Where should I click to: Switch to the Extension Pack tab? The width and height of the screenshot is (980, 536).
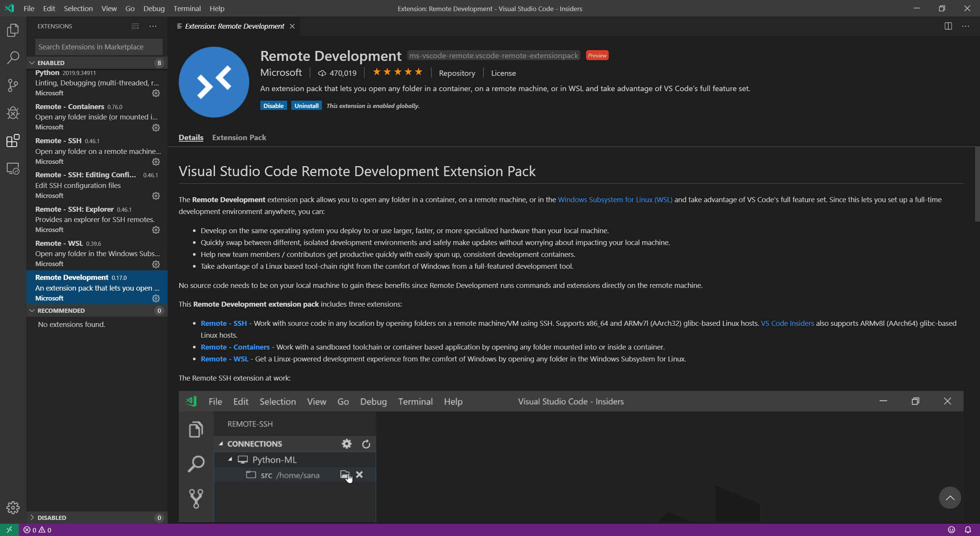(238, 137)
